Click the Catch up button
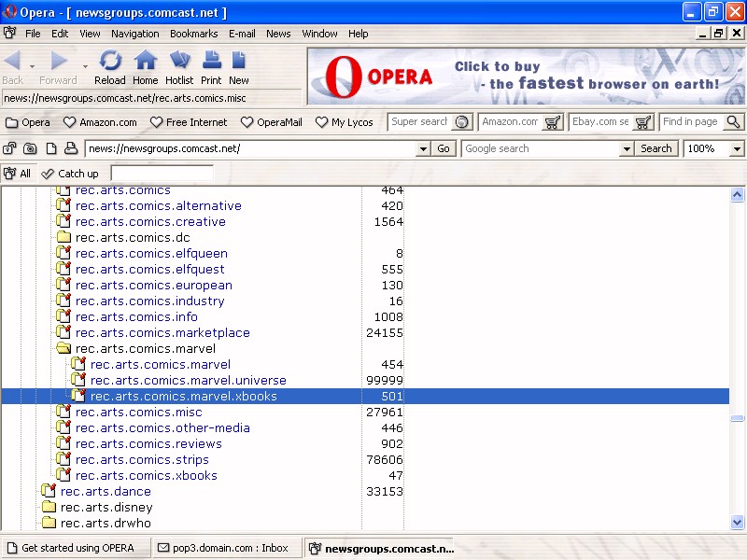This screenshot has height=560, width=747. (x=70, y=174)
